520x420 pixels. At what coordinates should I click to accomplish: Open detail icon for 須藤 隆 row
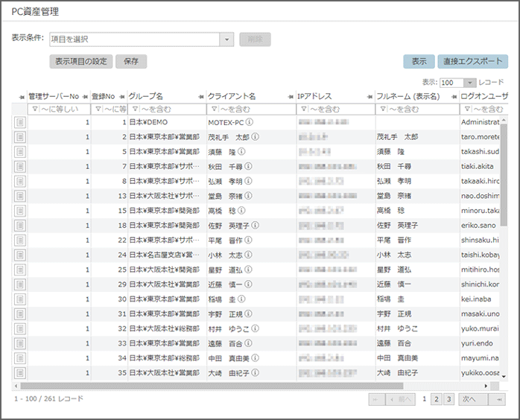point(20,152)
